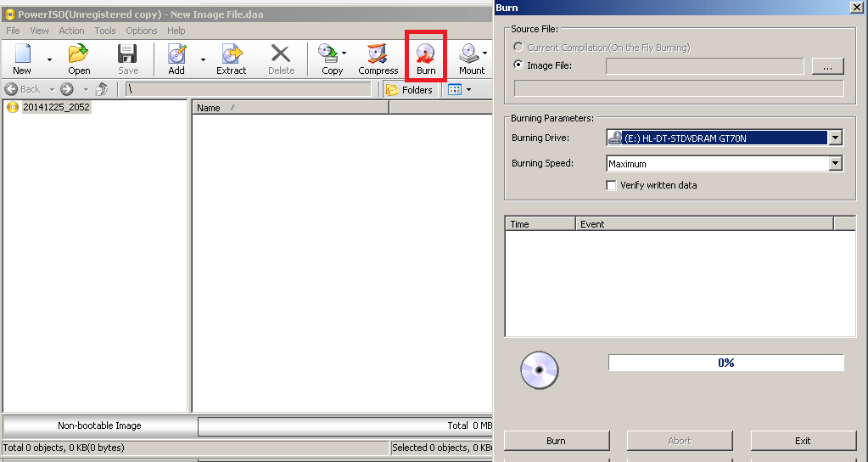The width and height of the screenshot is (868, 462).
Task: Click the Save floppy disk icon
Action: tap(127, 54)
